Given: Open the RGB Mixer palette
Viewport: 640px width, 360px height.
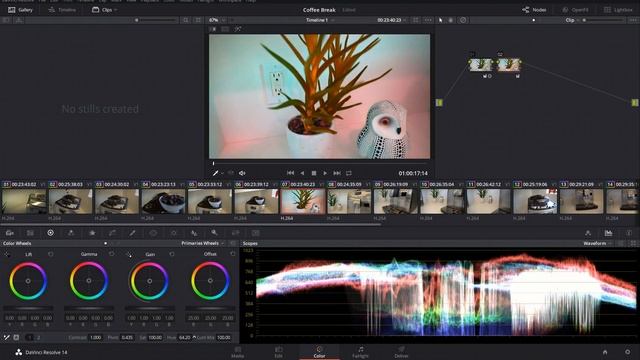Looking at the screenshot, I should click(x=71, y=233).
